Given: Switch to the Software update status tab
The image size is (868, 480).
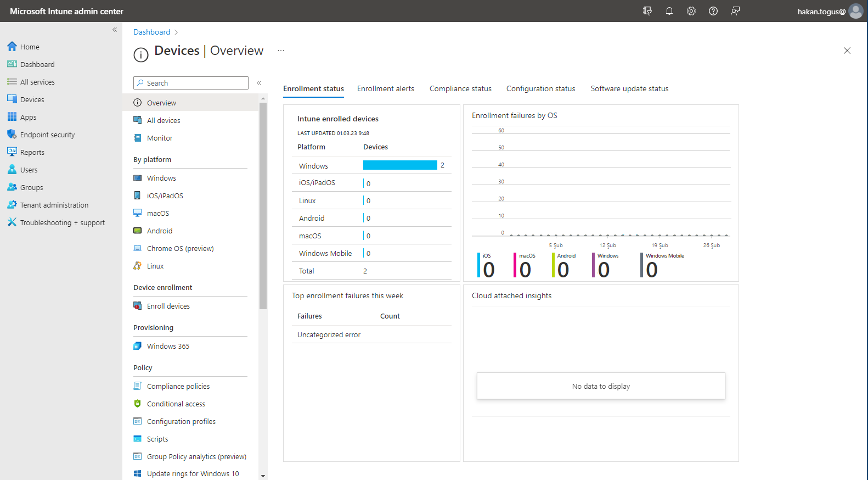Looking at the screenshot, I should coord(629,88).
